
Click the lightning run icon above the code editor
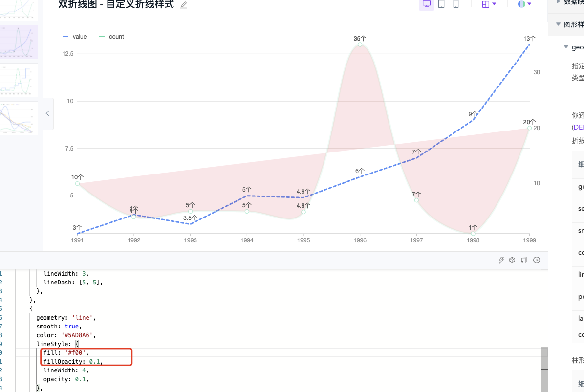(501, 260)
